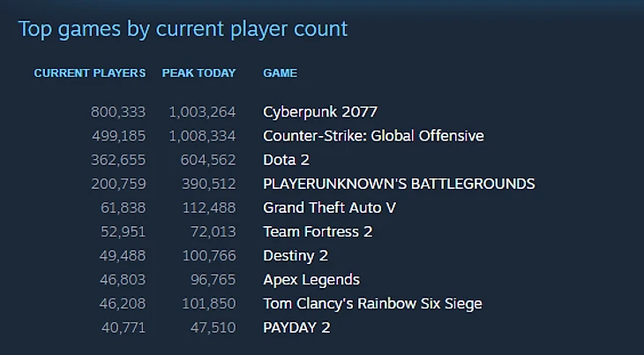Open PLAYERUNKNOWN'S BATTLEGROUNDS game page

tap(399, 184)
